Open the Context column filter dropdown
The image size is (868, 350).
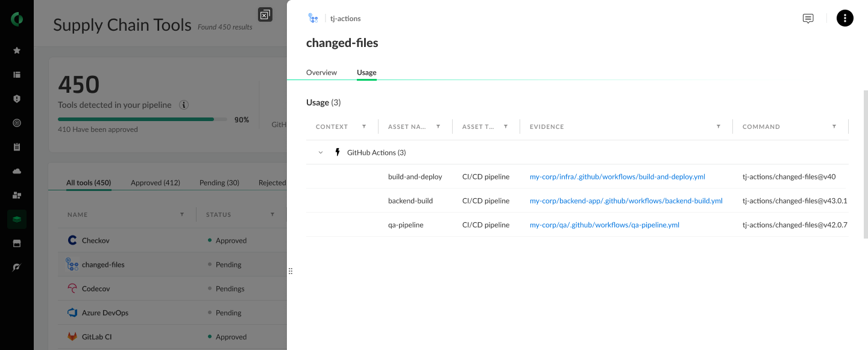(x=364, y=127)
